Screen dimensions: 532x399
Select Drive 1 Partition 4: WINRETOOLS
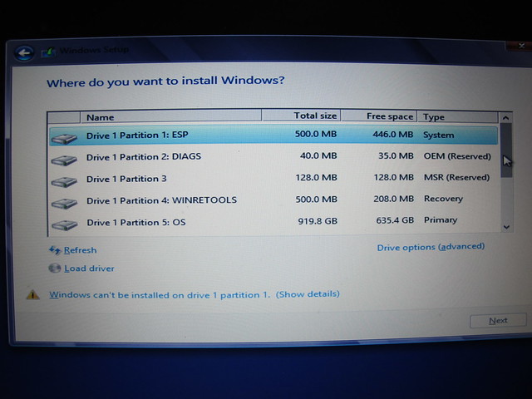tap(273, 199)
